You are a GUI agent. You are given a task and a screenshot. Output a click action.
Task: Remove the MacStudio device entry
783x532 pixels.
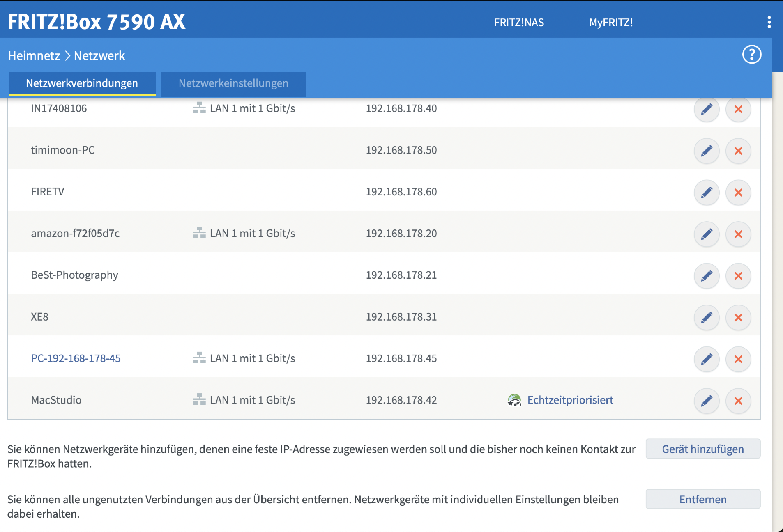(x=738, y=401)
